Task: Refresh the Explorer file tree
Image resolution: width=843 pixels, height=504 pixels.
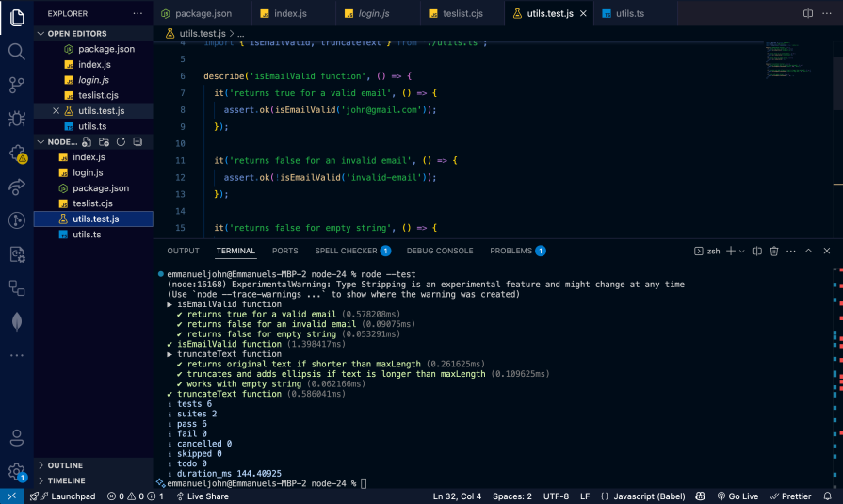Action: point(121,142)
